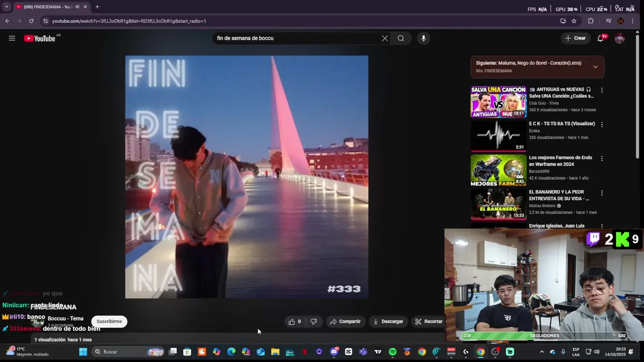The height and width of the screenshot is (362, 644).
Task: Open File Explorer from the taskbar
Action: tap(275, 352)
